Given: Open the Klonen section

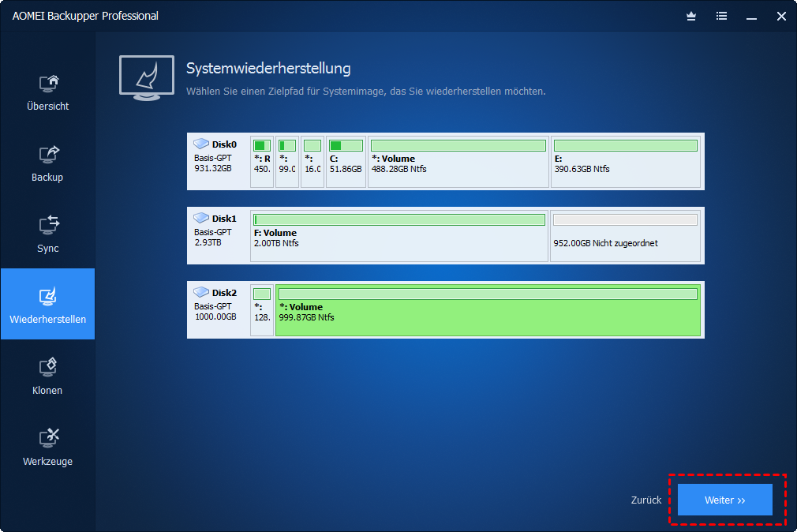Looking at the screenshot, I should [x=48, y=377].
